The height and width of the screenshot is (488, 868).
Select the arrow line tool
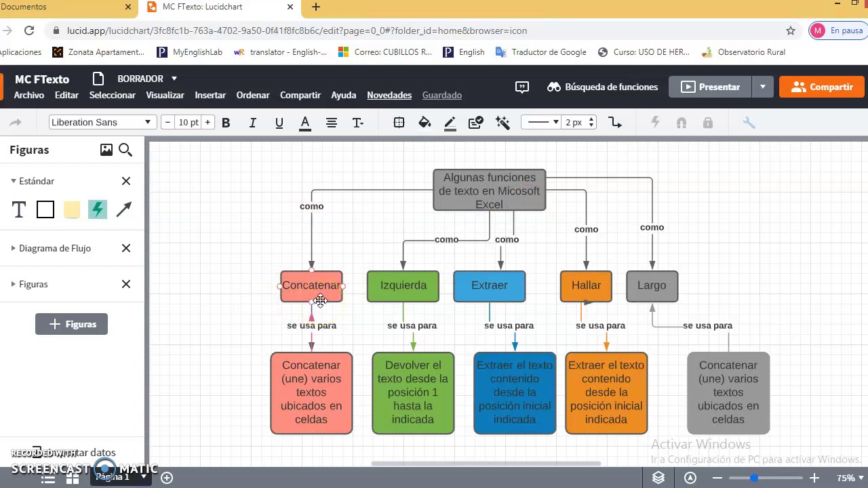[123, 210]
